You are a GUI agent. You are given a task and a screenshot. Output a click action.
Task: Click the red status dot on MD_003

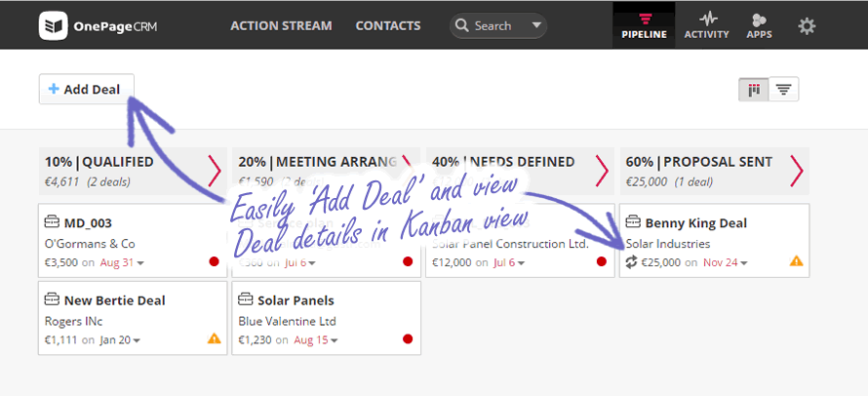(x=215, y=261)
